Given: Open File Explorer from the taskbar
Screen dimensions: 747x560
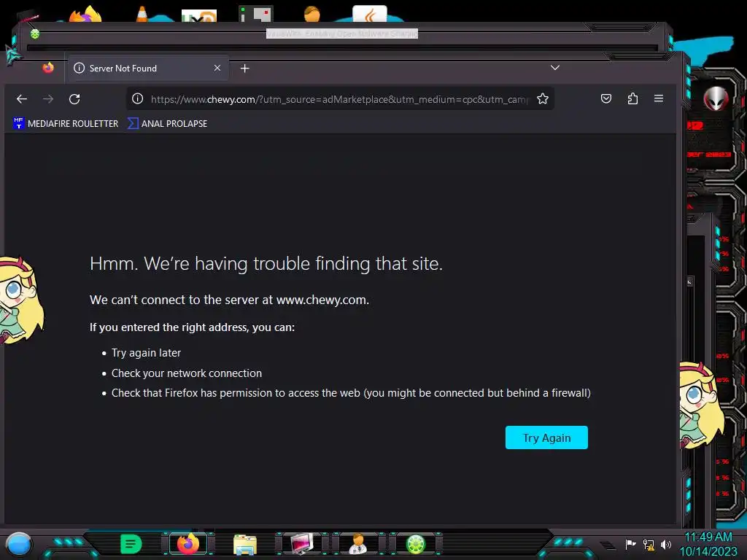Looking at the screenshot, I should click(245, 544).
